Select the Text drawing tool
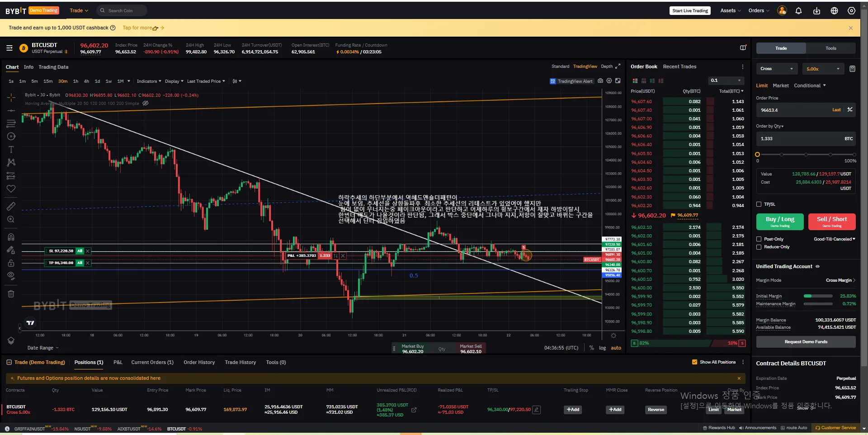The image size is (868, 435). click(11, 149)
